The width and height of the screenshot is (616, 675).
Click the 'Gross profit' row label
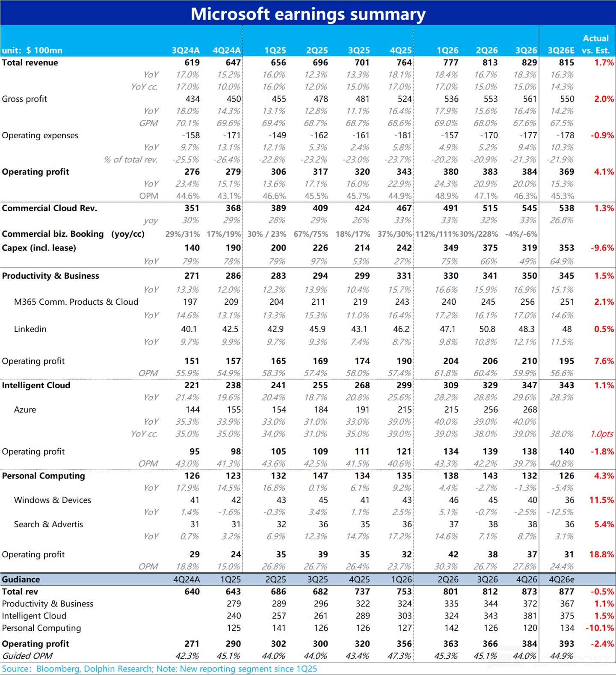(24, 99)
